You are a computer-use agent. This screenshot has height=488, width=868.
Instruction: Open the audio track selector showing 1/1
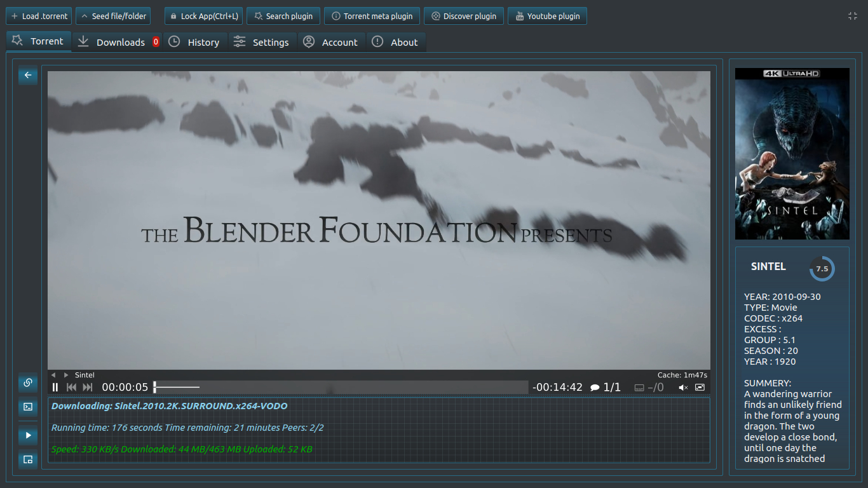(606, 387)
